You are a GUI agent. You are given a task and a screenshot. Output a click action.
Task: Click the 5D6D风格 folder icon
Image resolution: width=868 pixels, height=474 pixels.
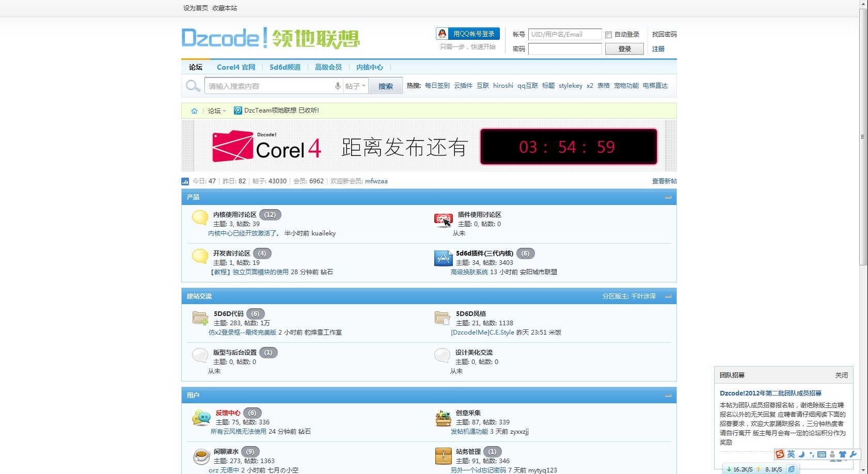(x=443, y=318)
